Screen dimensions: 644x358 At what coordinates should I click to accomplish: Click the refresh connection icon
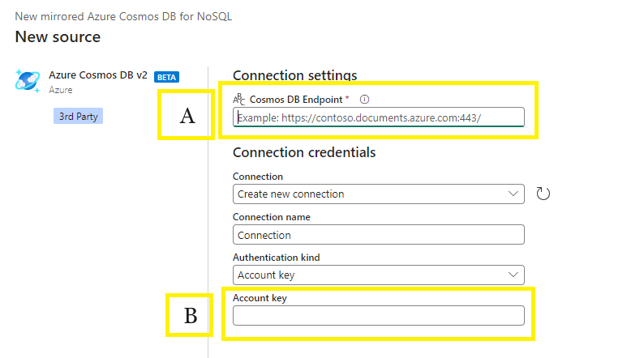pos(543,194)
